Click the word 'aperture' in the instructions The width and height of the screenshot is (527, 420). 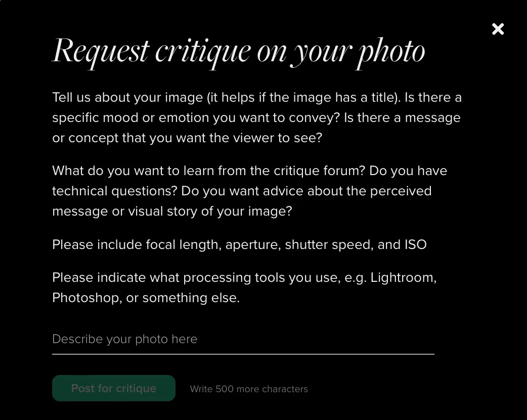pyautogui.click(x=253, y=245)
